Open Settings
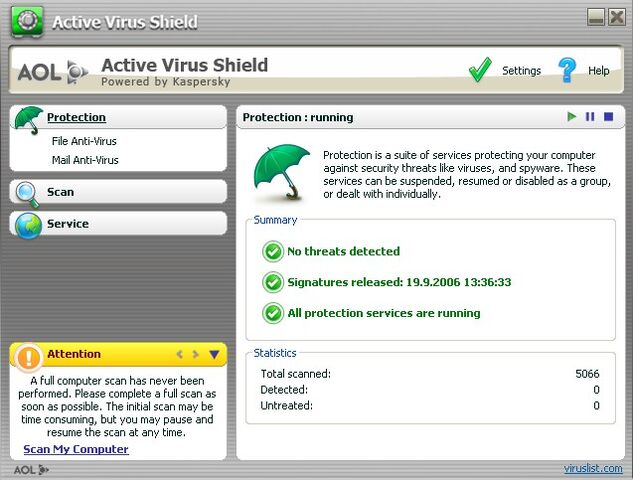This screenshot has height=480, width=633. pyautogui.click(x=521, y=71)
